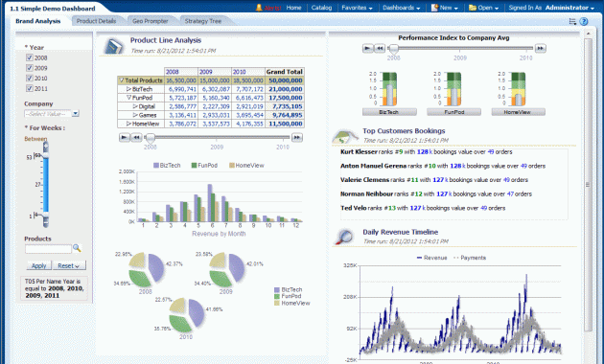Image resolution: width=604 pixels, height=364 pixels.
Task: Click the HomeView gauge label button
Action: click(518, 112)
